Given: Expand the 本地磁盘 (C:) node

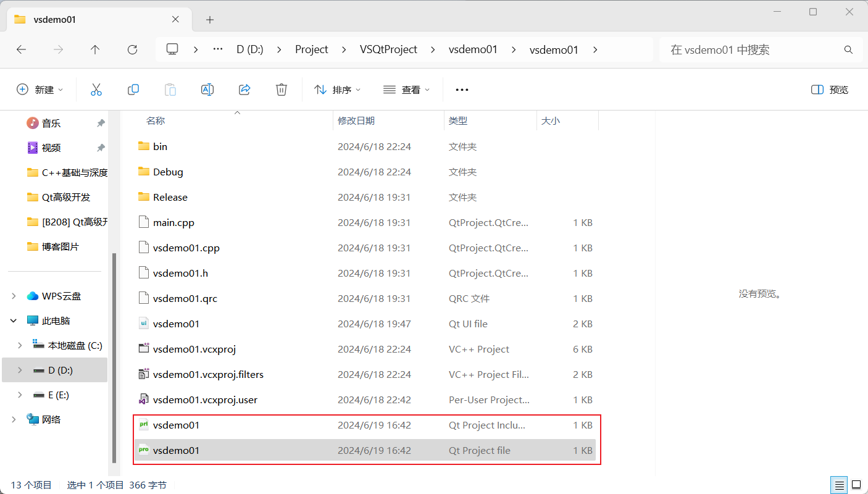Looking at the screenshot, I should (x=20, y=346).
